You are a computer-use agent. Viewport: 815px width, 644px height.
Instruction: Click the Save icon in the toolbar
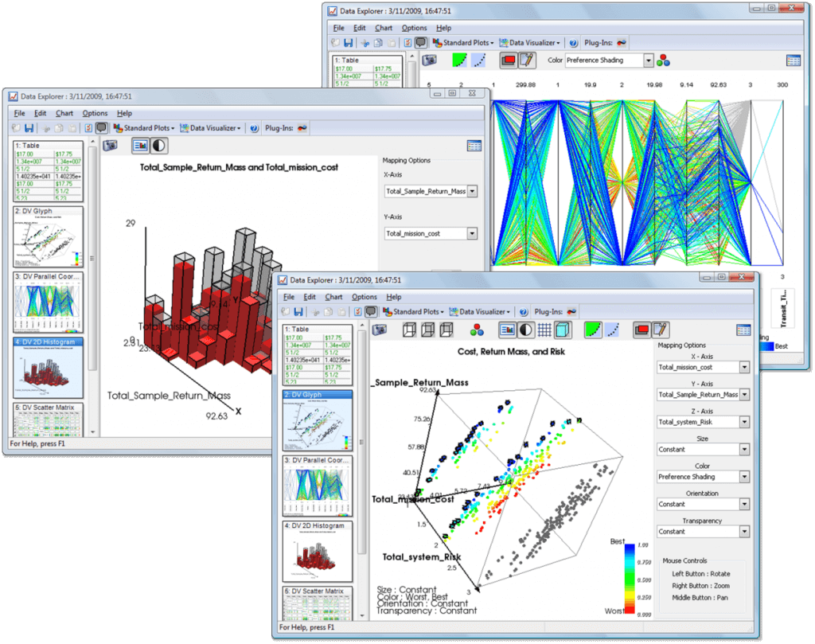[x=299, y=310]
